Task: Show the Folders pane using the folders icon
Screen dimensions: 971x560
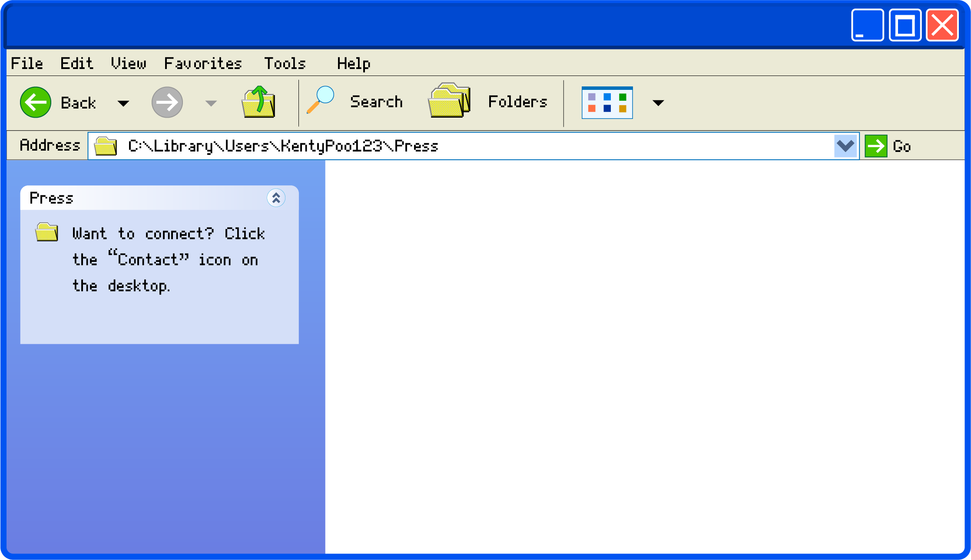Action: click(x=449, y=100)
